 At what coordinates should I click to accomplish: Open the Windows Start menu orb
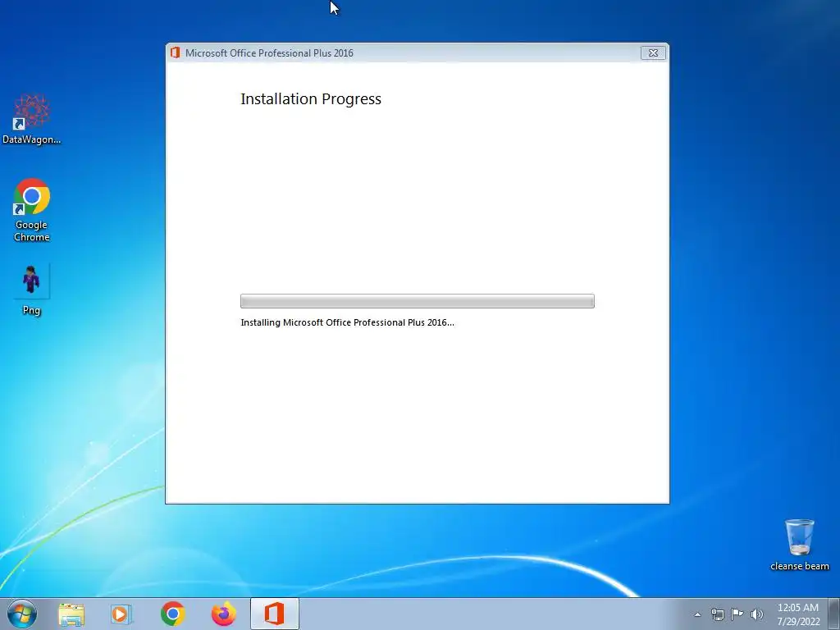[22, 614]
